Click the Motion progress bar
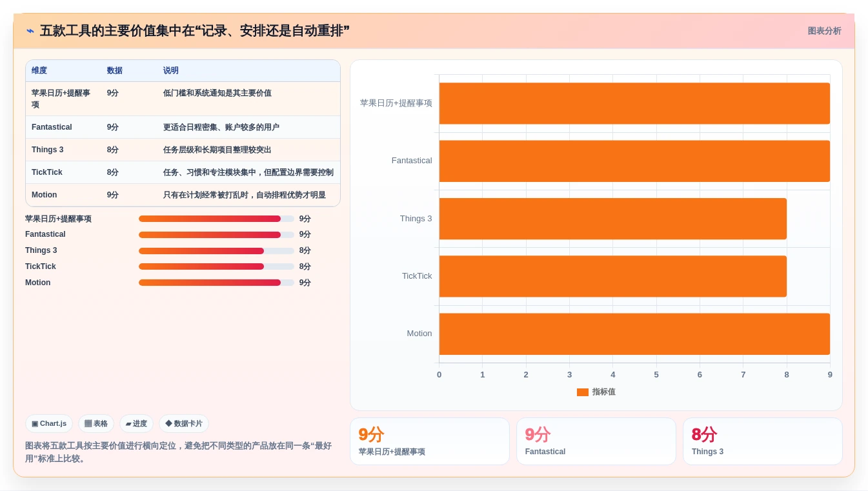Screen dimensions: 868x491 [x=216, y=283]
